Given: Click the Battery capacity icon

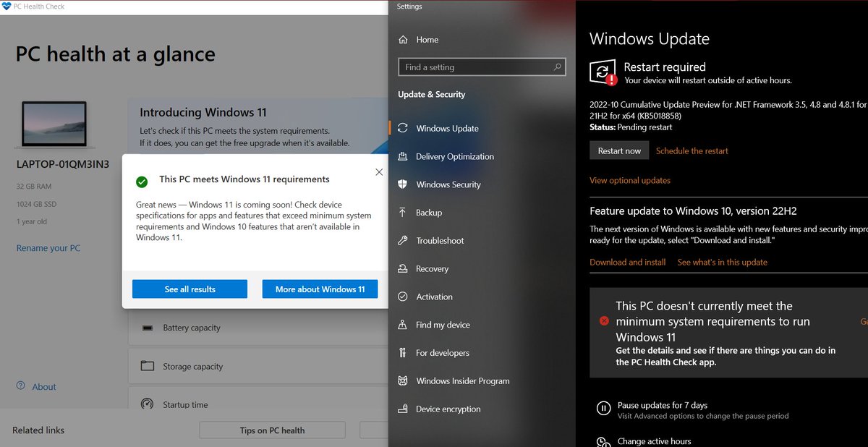Looking at the screenshot, I should 148,328.
